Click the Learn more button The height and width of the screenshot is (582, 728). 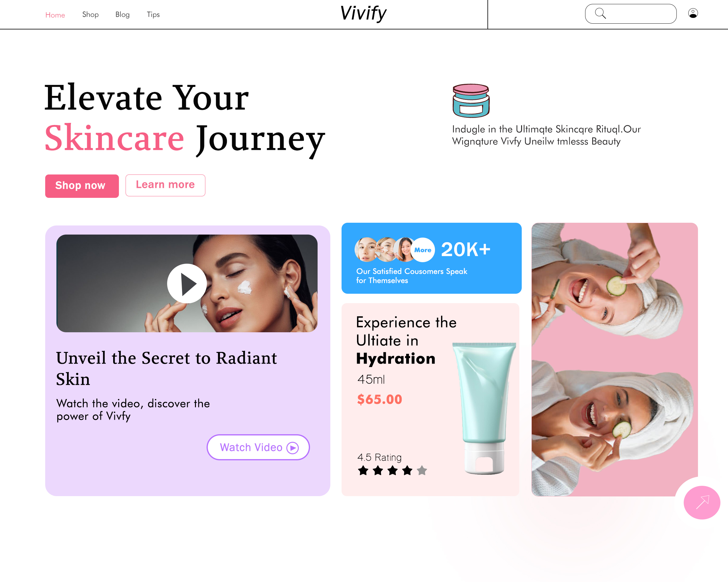pyautogui.click(x=165, y=185)
